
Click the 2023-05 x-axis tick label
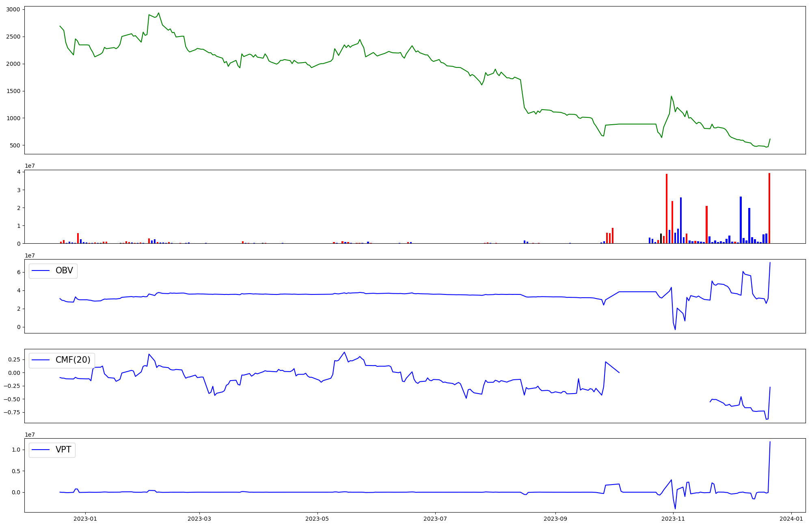click(317, 519)
